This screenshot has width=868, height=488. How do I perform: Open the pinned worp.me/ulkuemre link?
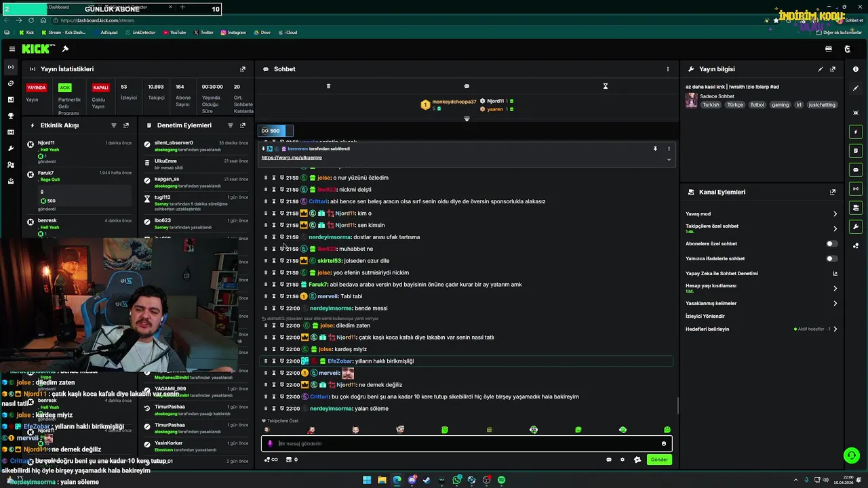pos(292,157)
